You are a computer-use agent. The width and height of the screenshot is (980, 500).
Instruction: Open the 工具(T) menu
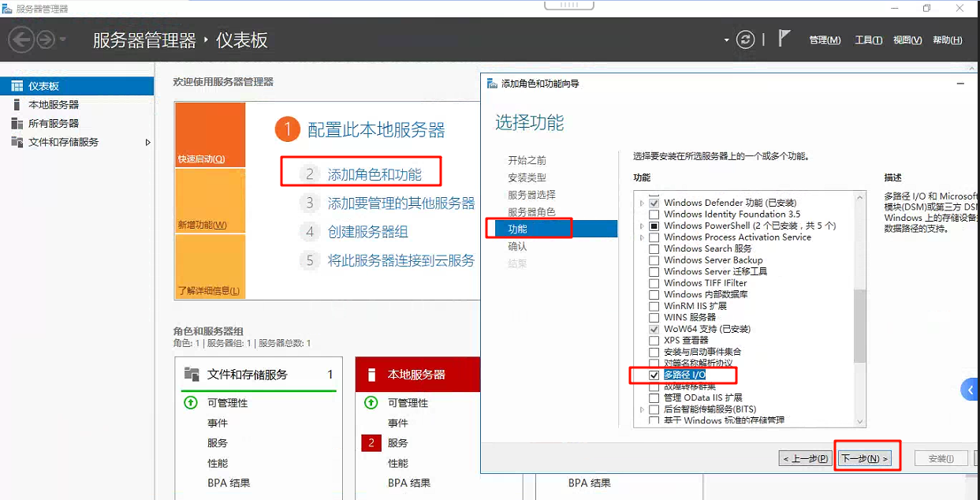point(868,39)
